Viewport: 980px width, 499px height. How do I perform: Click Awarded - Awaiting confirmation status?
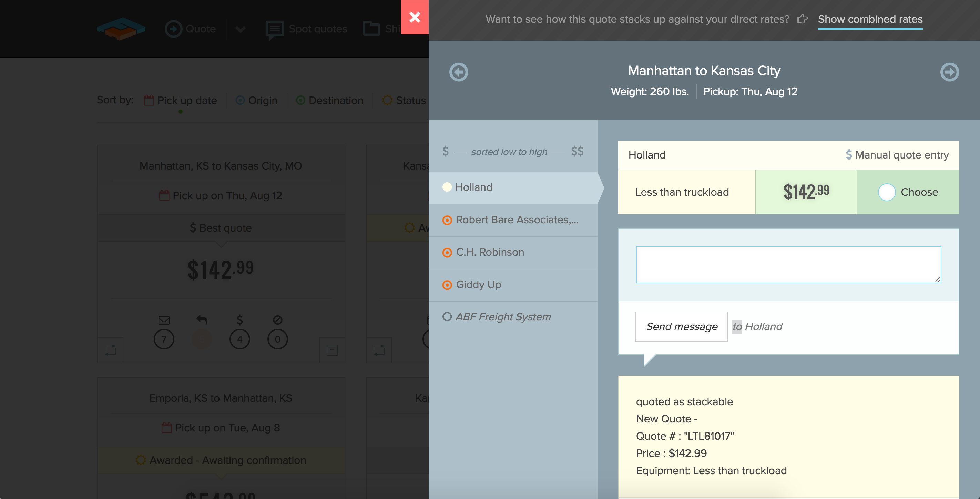[221, 460]
